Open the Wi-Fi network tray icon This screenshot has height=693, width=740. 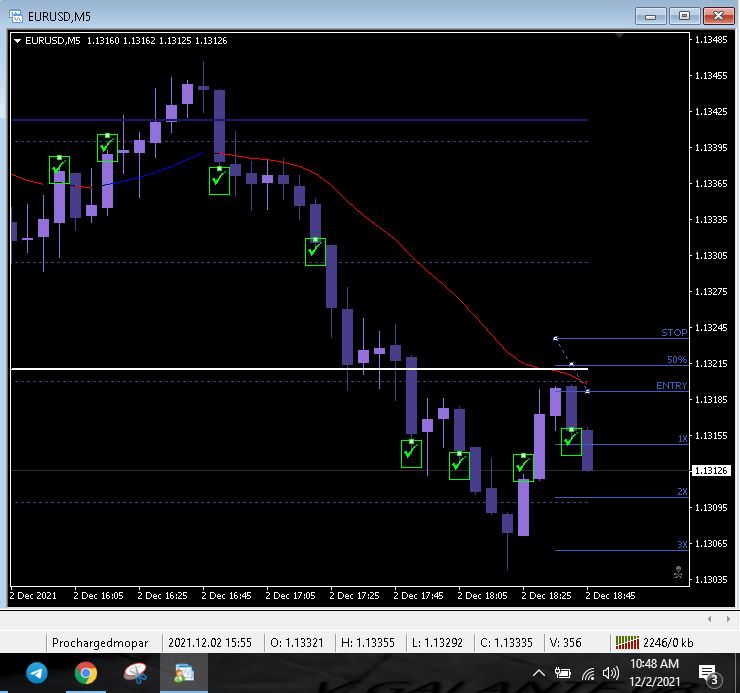point(588,674)
